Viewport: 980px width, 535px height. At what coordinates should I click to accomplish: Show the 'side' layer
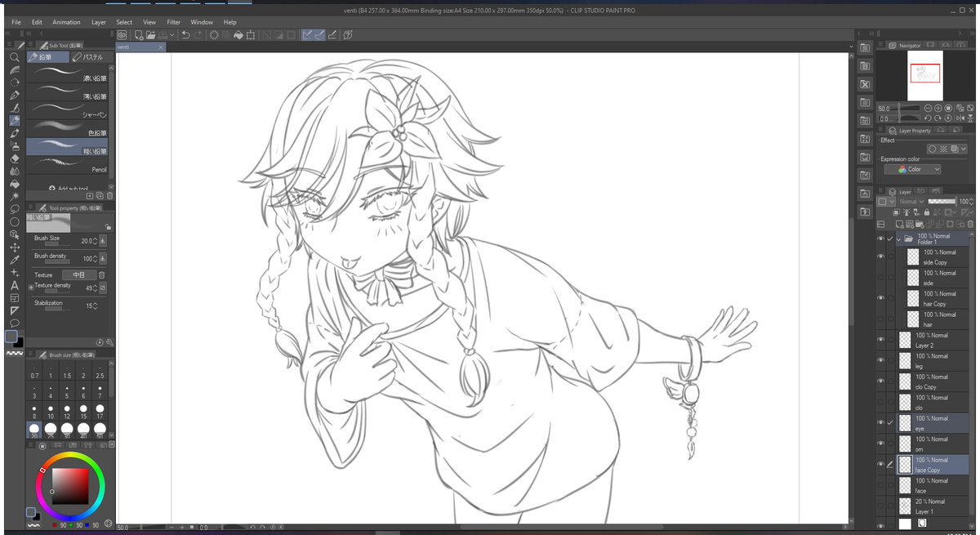(x=880, y=278)
